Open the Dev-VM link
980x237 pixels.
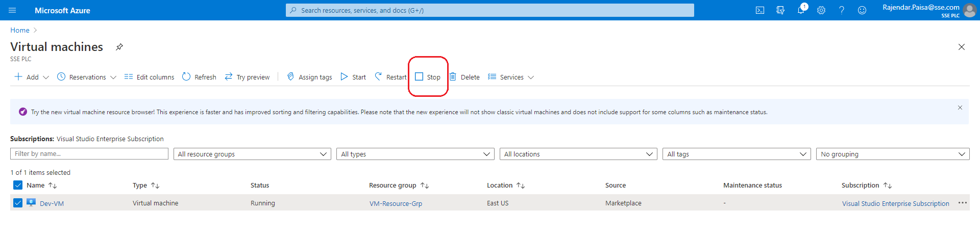tap(52, 203)
